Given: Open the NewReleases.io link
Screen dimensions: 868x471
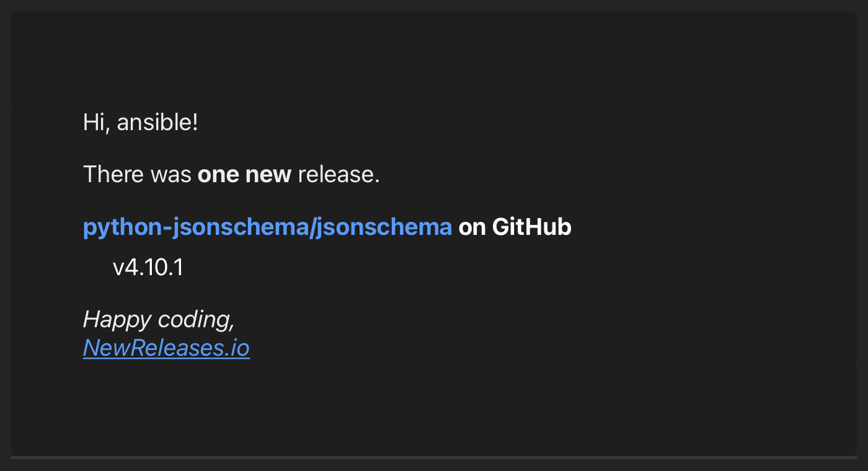Looking at the screenshot, I should point(166,348).
